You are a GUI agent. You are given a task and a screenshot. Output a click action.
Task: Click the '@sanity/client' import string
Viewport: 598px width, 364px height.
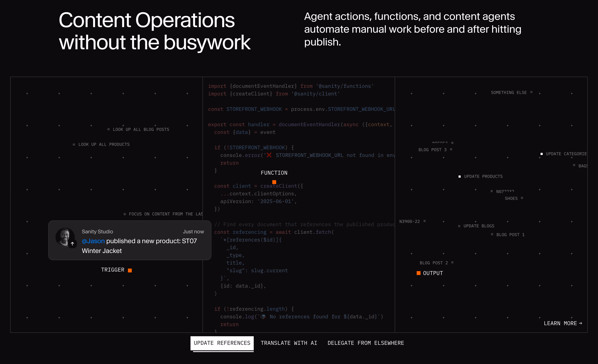(315, 94)
